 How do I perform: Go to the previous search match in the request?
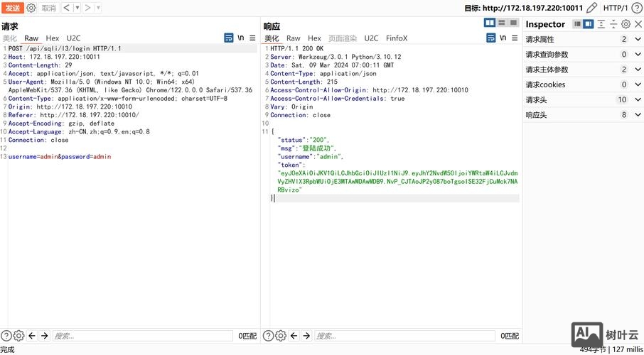(31, 336)
